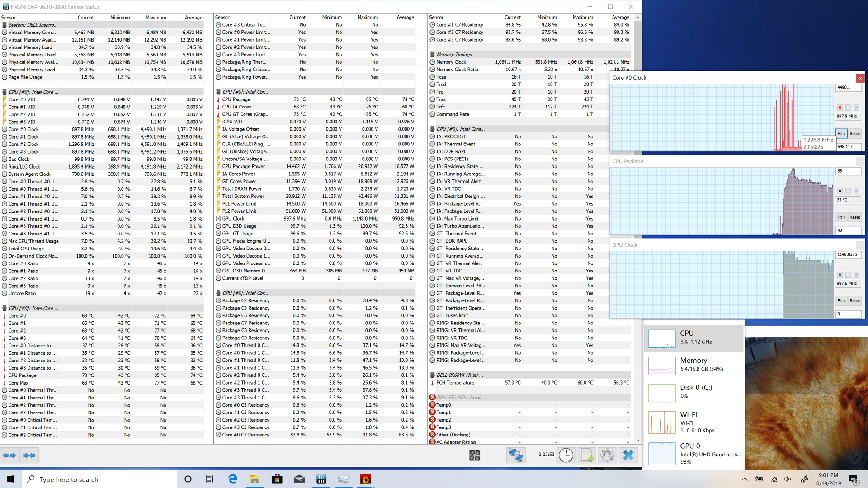Select GPU 0 in the performance list
The image size is (868, 488).
pyautogui.click(x=693, y=453)
